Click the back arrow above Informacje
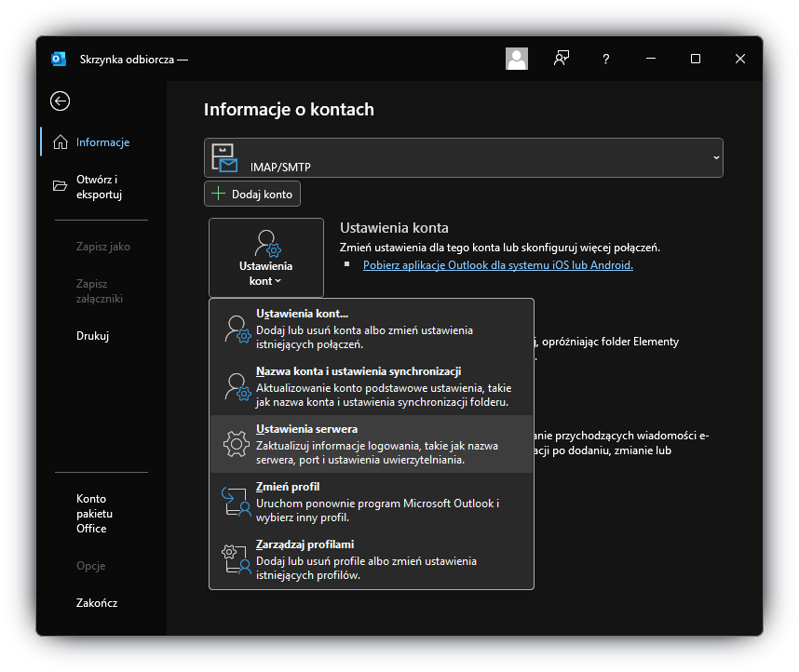The image size is (799, 672). pyautogui.click(x=60, y=101)
